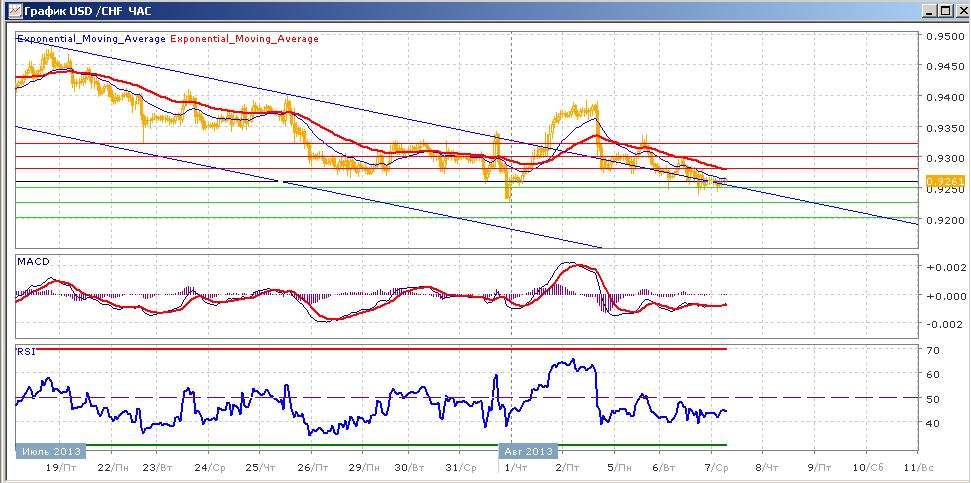Click the 22/Пн date label

coord(113,466)
